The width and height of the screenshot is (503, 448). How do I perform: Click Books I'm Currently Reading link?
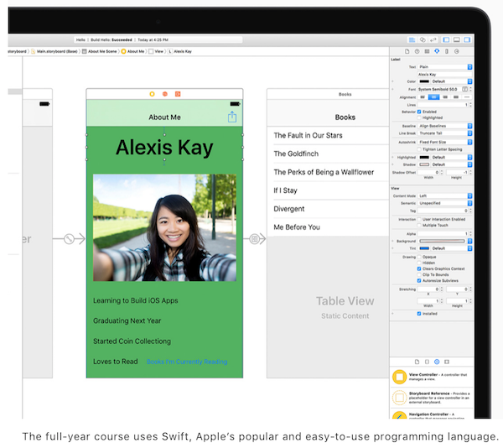click(186, 362)
